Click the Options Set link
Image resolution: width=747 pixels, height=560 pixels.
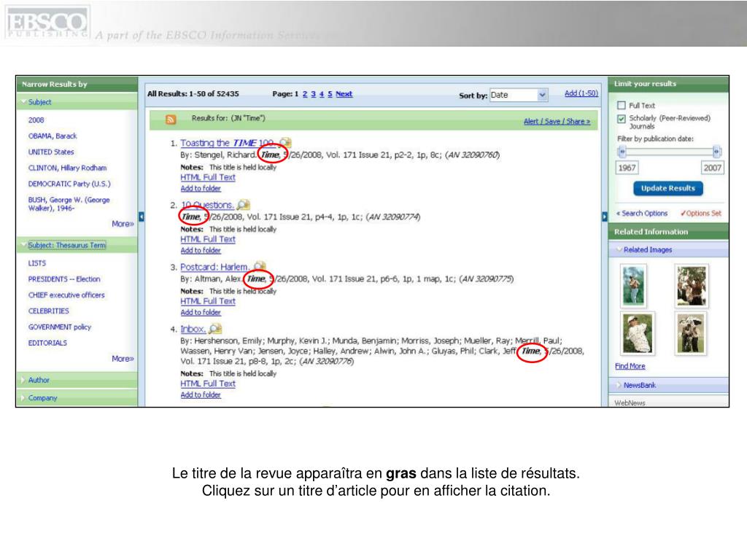[701, 214]
